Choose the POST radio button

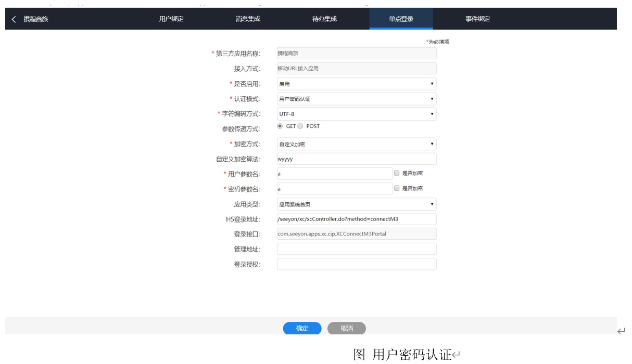tap(300, 126)
